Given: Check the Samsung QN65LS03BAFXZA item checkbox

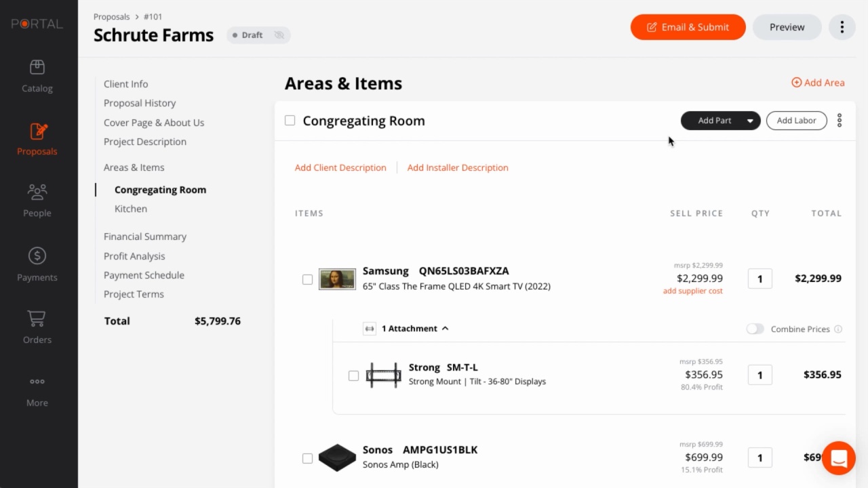Looking at the screenshot, I should click(x=307, y=279).
